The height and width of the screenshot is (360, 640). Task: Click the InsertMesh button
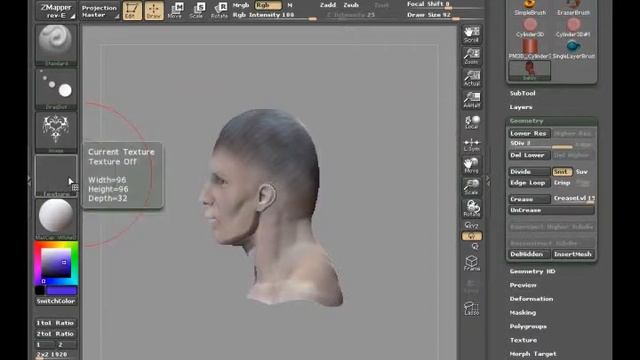573,254
